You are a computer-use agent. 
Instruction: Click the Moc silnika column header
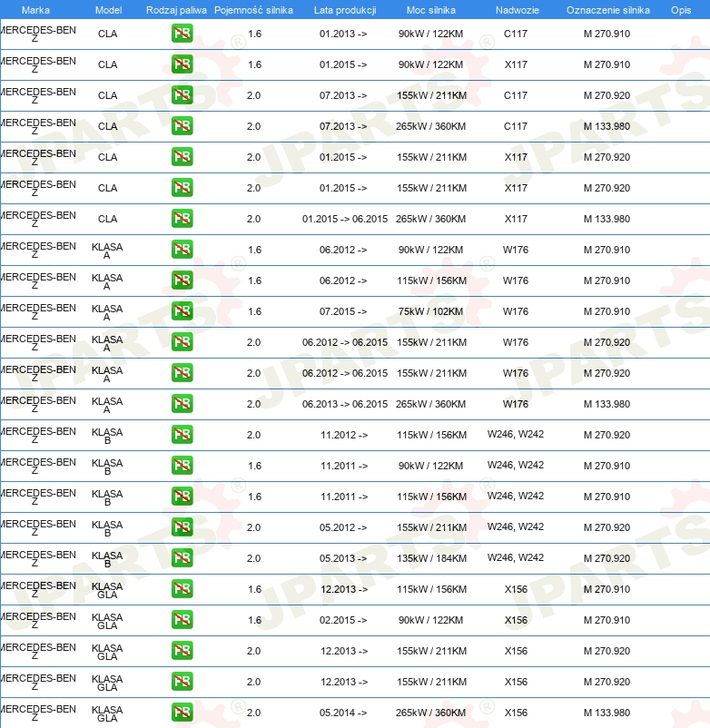point(431,10)
